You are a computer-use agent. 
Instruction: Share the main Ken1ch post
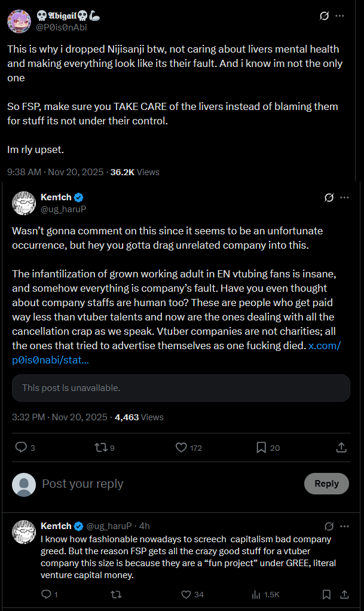coord(341,447)
